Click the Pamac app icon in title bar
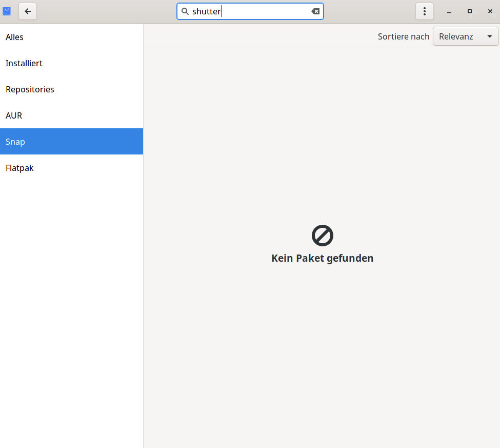Image resolution: width=500 pixels, height=448 pixels. point(7,11)
